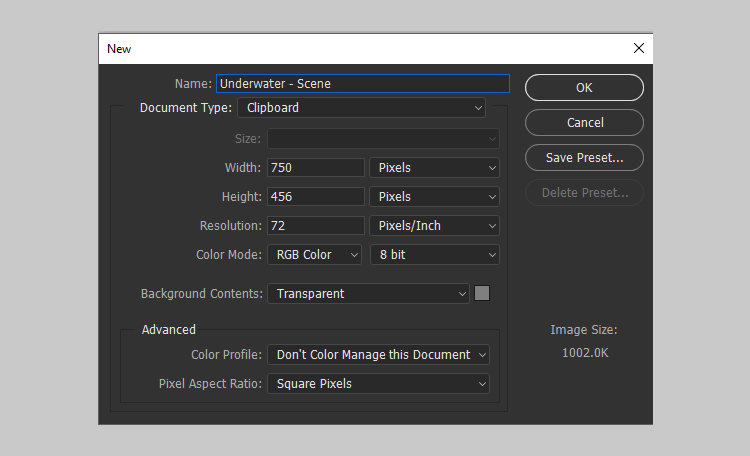Open the Width units dropdown
The width and height of the screenshot is (750, 456).
click(434, 168)
